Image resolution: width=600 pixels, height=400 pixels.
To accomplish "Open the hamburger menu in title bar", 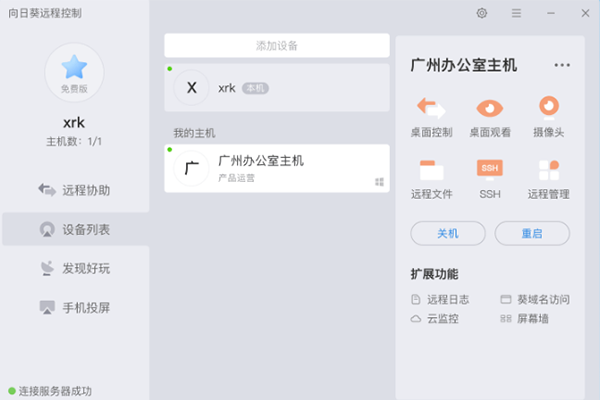I will [x=516, y=13].
